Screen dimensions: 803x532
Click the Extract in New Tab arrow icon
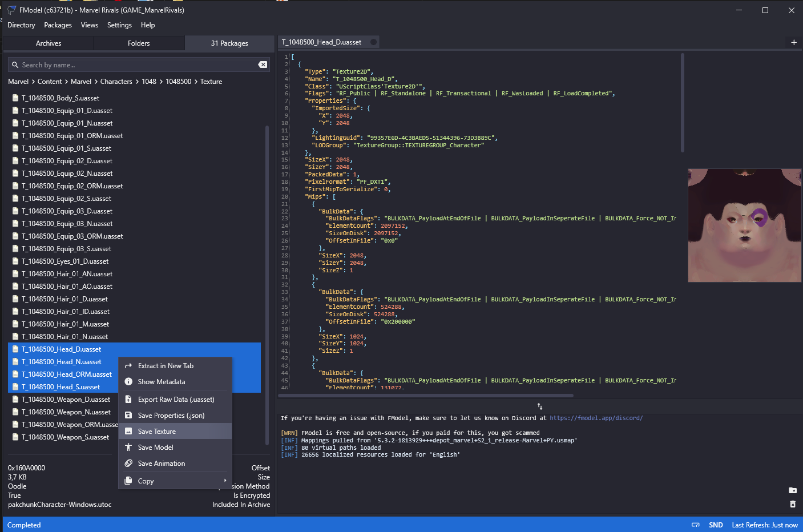[128, 366]
